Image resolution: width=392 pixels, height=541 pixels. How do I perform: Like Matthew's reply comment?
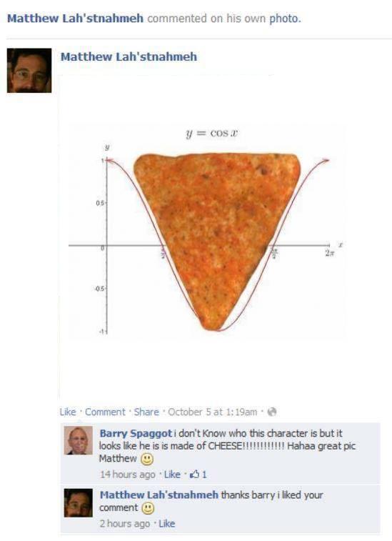(167, 524)
